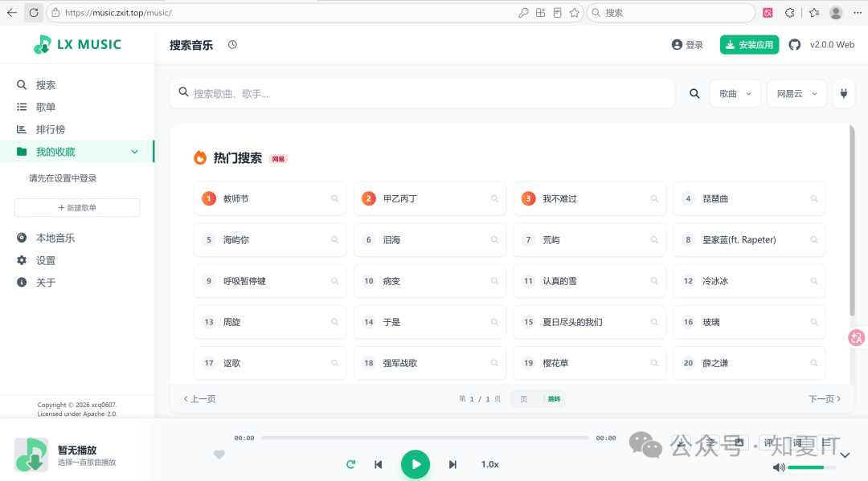Search hot term 海屿你

pyautogui.click(x=270, y=240)
